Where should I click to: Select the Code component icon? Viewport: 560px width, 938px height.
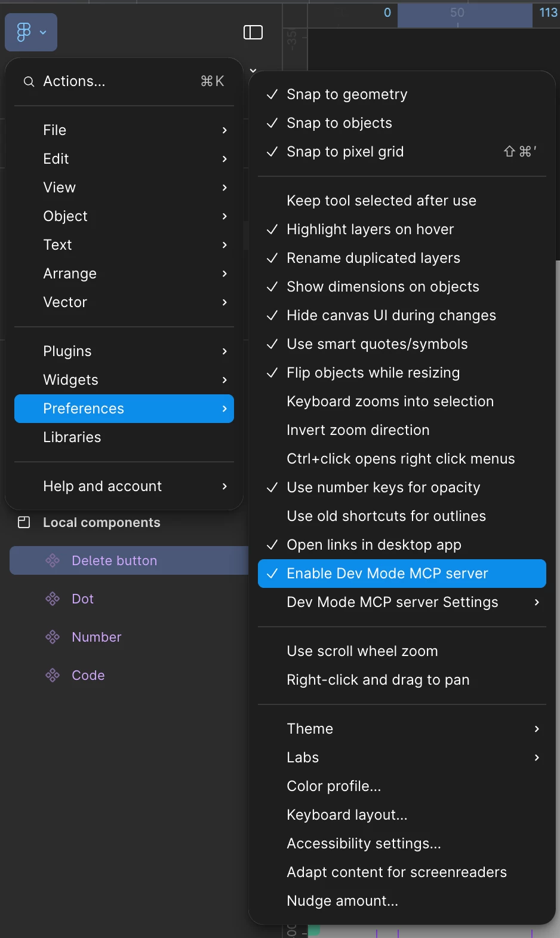pos(53,675)
